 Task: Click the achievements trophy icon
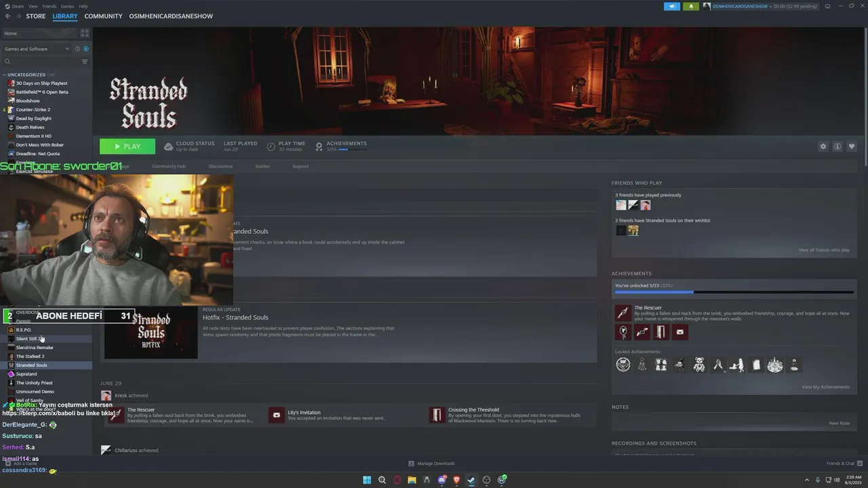pyautogui.click(x=319, y=146)
